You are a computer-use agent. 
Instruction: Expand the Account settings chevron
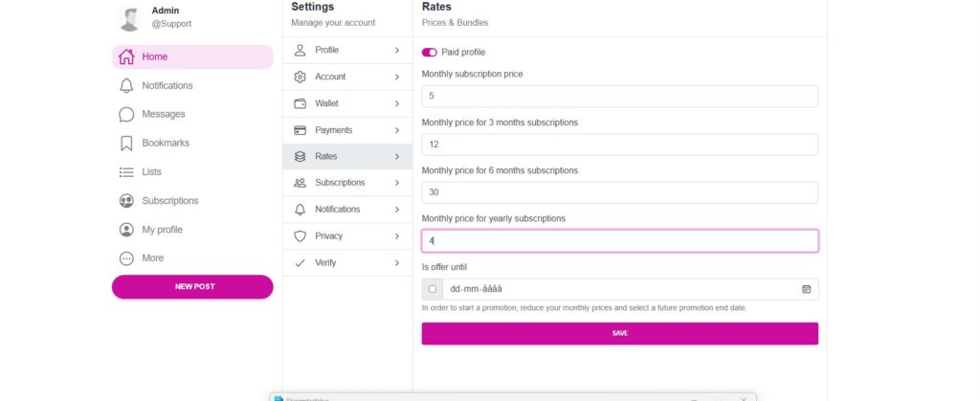click(x=397, y=77)
